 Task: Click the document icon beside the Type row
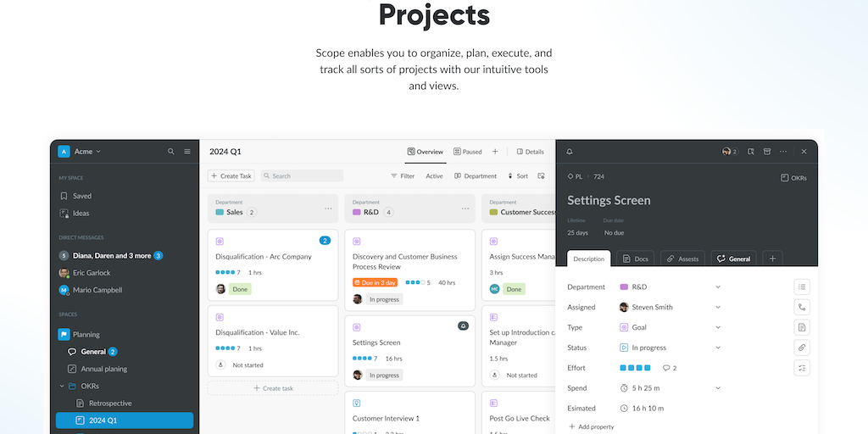[x=802, y=327]
